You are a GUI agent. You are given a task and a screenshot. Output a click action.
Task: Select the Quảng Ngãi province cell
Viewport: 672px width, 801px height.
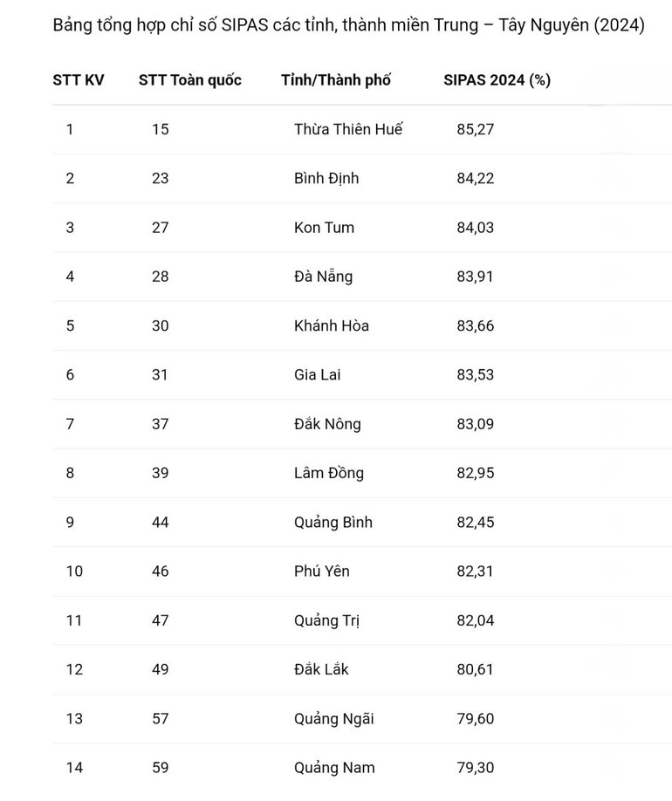tap(333, 719)
